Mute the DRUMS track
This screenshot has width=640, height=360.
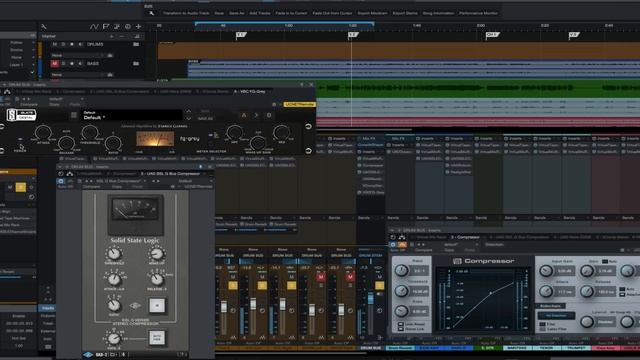[x=54, y=44]
